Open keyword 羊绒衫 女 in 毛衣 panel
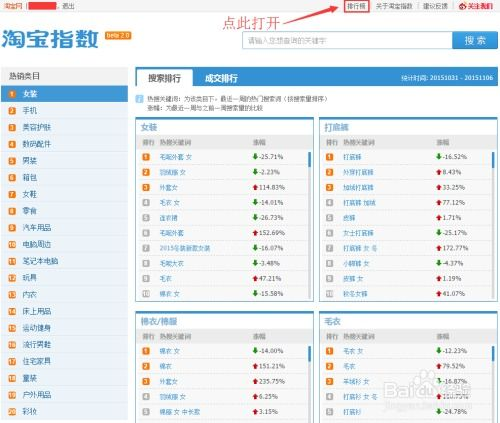Image resolution: width=500 pixels, height=423 pixels. [x=356, y=381]
